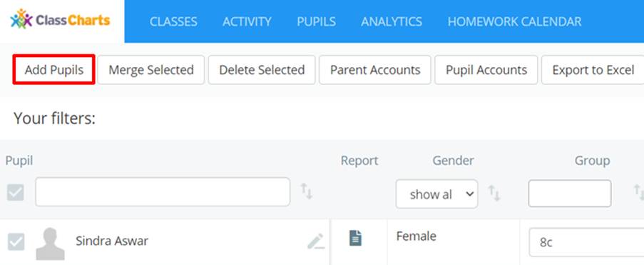Open Parent Accounts
The image size is (644, 265).
pyautogui.click(x=375, y=70)
